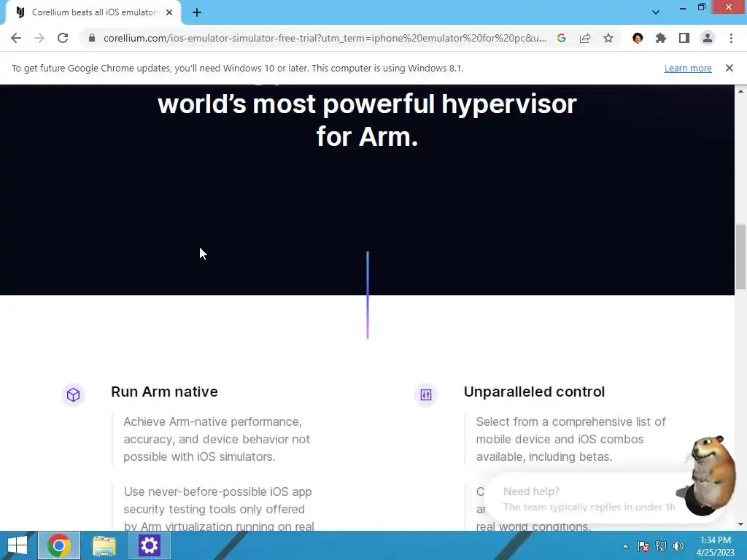Viewport: 747px width, 560px height.
Task: Bookmark this page with the star icon
Action: click(x=608, y=38)
